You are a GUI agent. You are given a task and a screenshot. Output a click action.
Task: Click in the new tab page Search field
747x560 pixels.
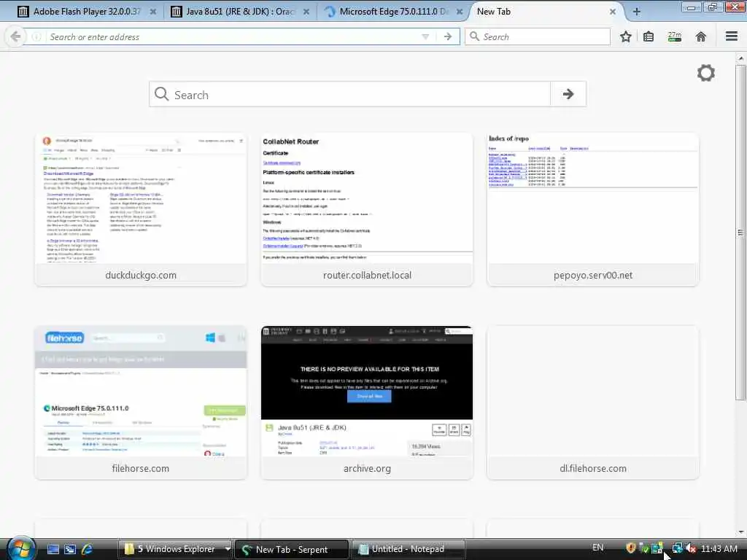(x=349, y=94)
